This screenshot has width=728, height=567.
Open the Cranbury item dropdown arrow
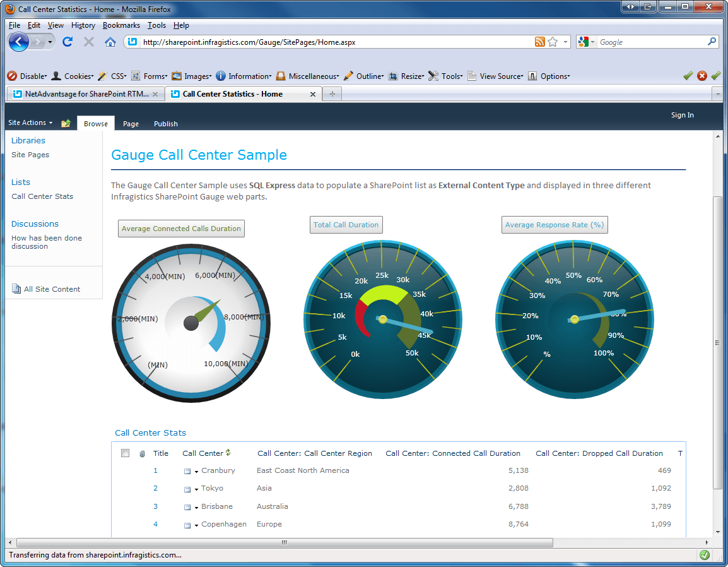tap(196, 472)
